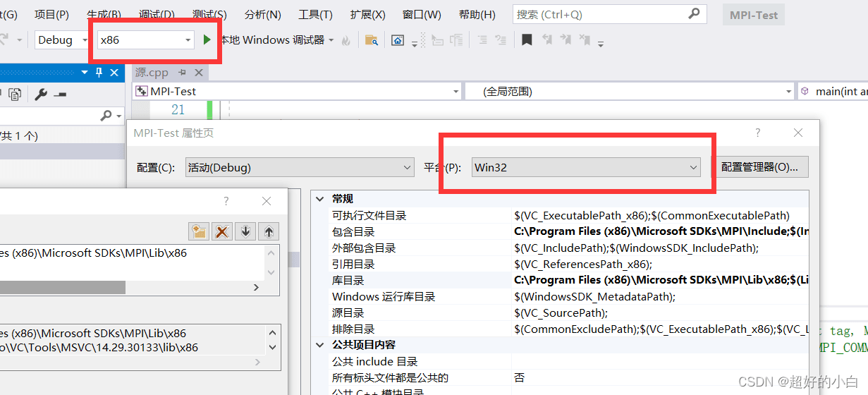Viewport: 868px width, 395px height.
Task: Go to the previous bookmark icon
Action: 547,40
